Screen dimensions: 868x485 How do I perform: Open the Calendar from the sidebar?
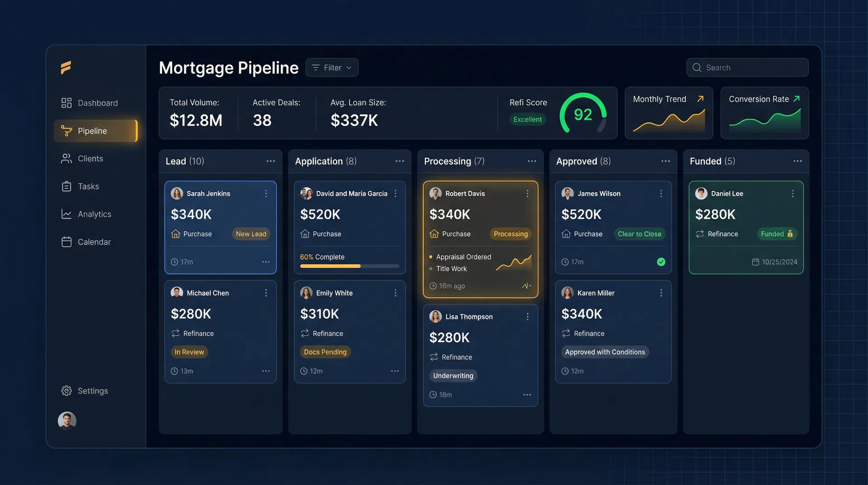click(94, 242)
